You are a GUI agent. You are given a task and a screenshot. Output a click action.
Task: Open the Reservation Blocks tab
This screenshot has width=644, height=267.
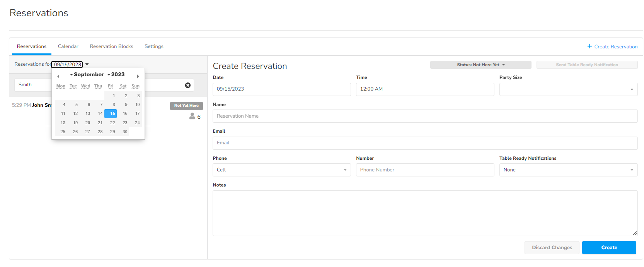click(111, 46)
